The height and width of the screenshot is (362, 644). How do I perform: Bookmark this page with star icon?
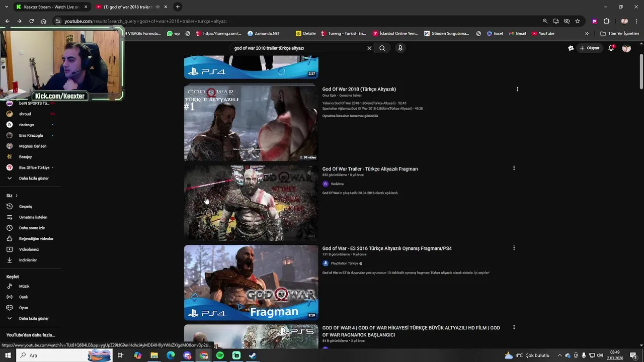point(578,21)
